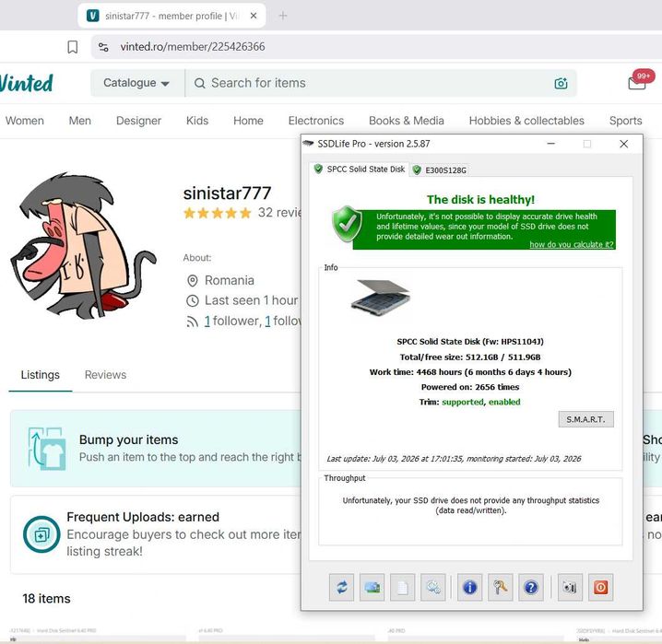Click the 'Trim: supported, enabled' line
662x644 pixels.
click(x=469, y=402)
